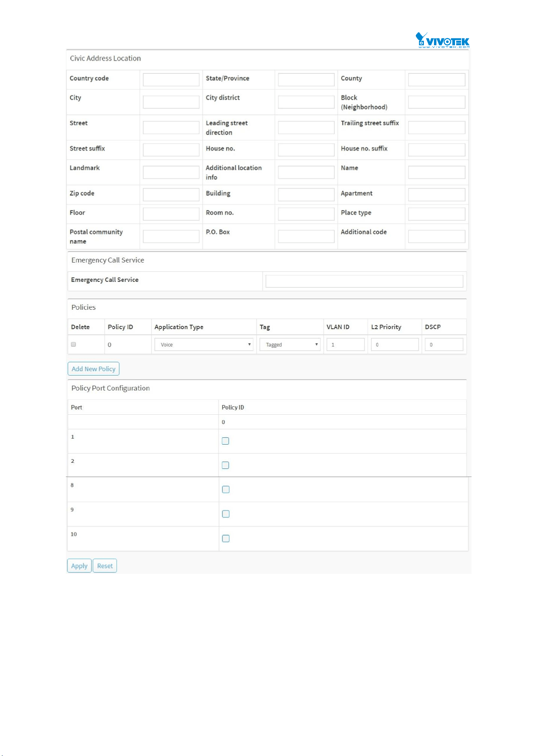Tick the Delete checkbox for policy 0

pos(74,344)
